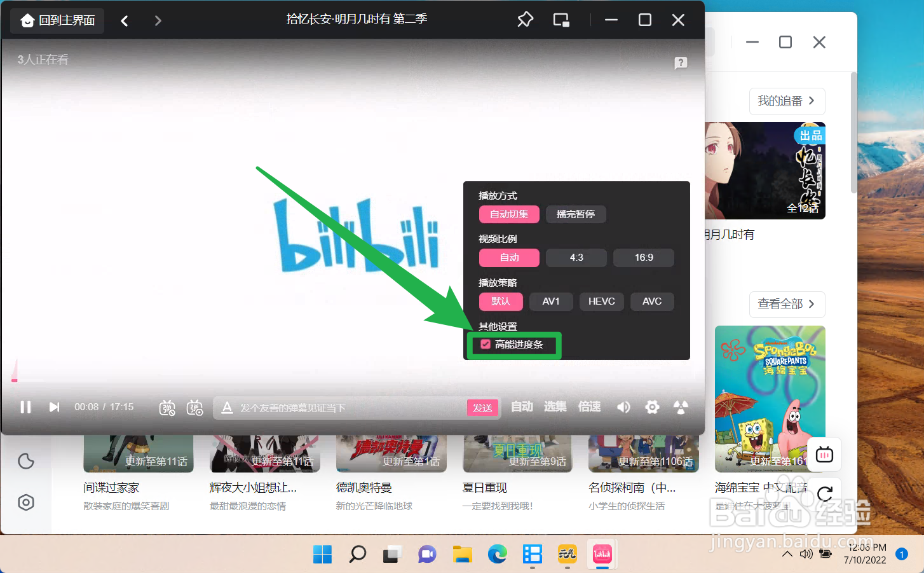
Task: Pin the player window on top
Action: point(525,20)
